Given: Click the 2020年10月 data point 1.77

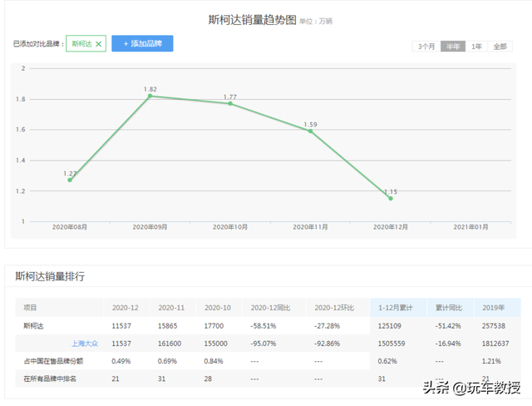Looking at the screenshot, I should (x=230, y=103).
